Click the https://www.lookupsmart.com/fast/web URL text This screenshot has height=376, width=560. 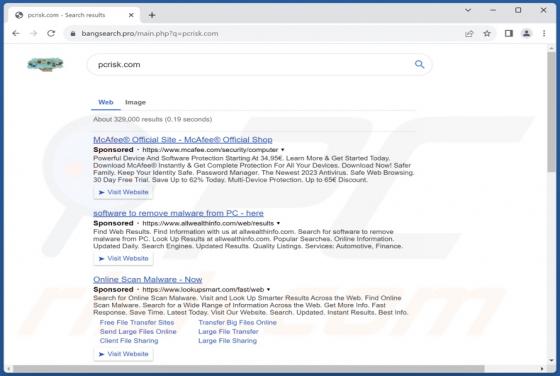tap(203, 290)
